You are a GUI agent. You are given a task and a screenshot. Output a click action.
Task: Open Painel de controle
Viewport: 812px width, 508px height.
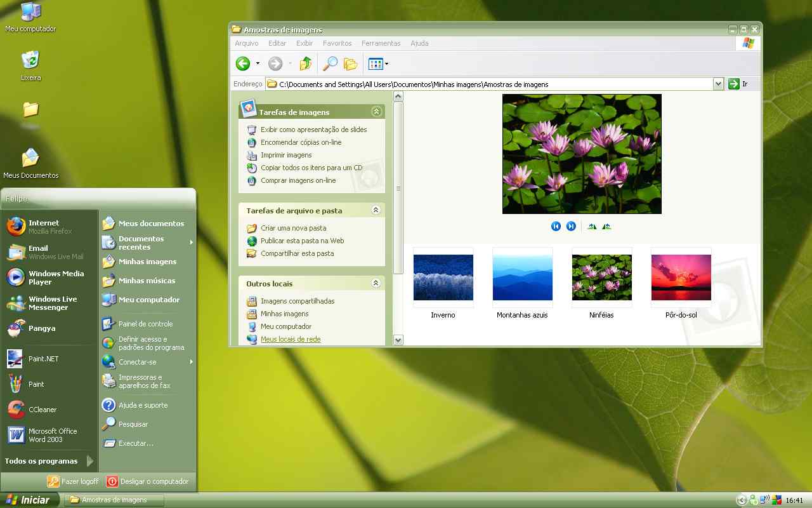147,324
